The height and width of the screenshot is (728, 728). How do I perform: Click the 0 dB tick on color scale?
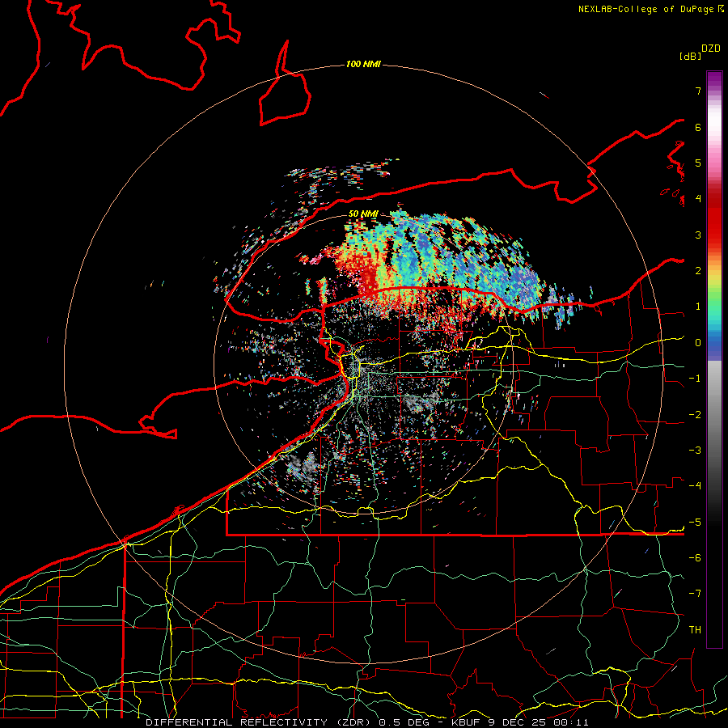point(698,343)
